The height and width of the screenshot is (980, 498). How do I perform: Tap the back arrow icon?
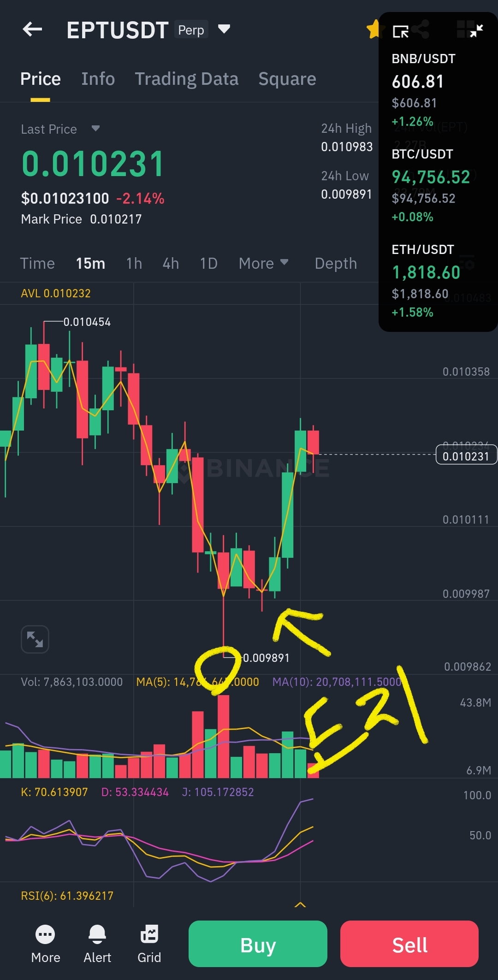tap(32, 30)
